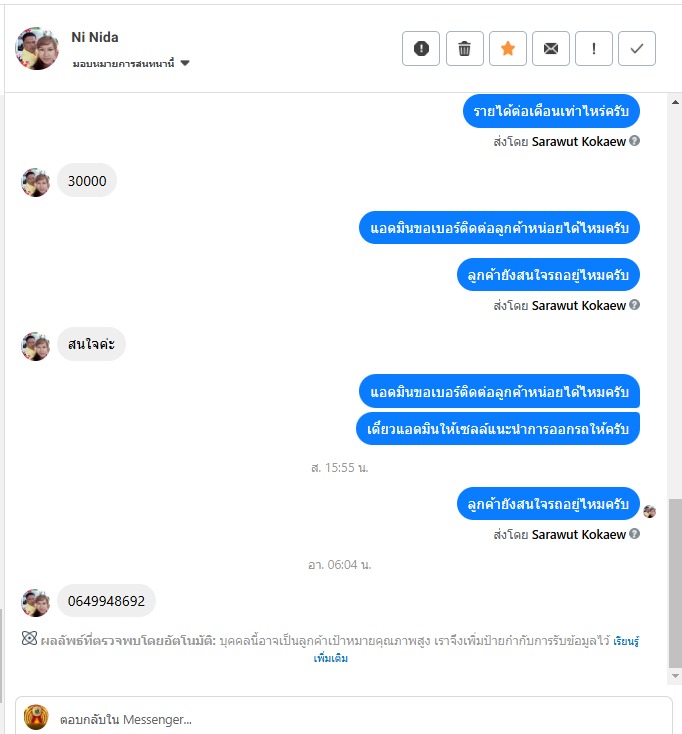Click the auto-detected results atom icon
Image resolution: width=682 pixels, height=734 pixels.
[29, 639]
